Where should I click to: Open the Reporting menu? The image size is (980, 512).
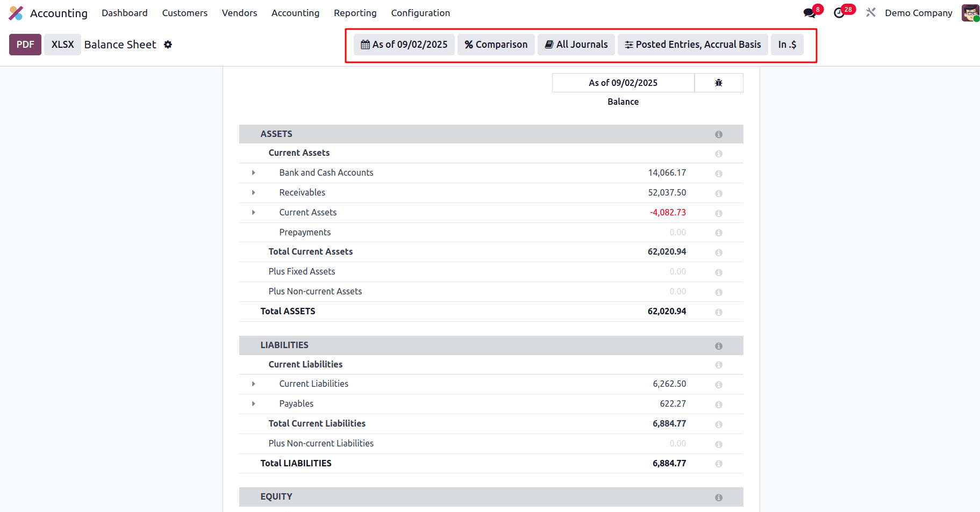point(355,12)
